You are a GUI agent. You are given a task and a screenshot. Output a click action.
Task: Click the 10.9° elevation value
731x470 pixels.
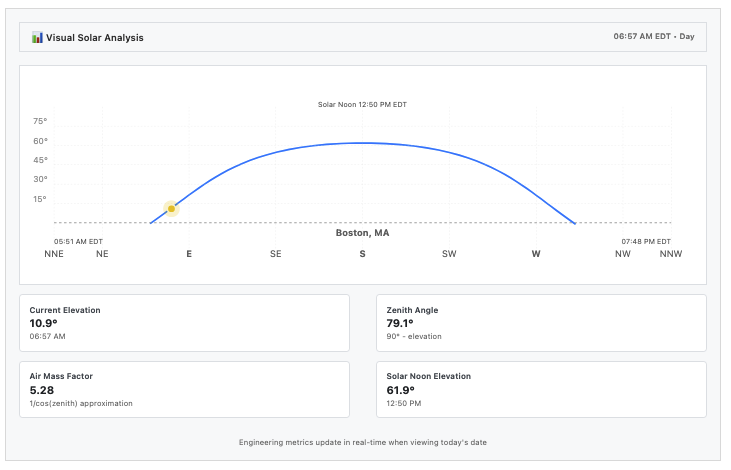(x=43, y=323)
